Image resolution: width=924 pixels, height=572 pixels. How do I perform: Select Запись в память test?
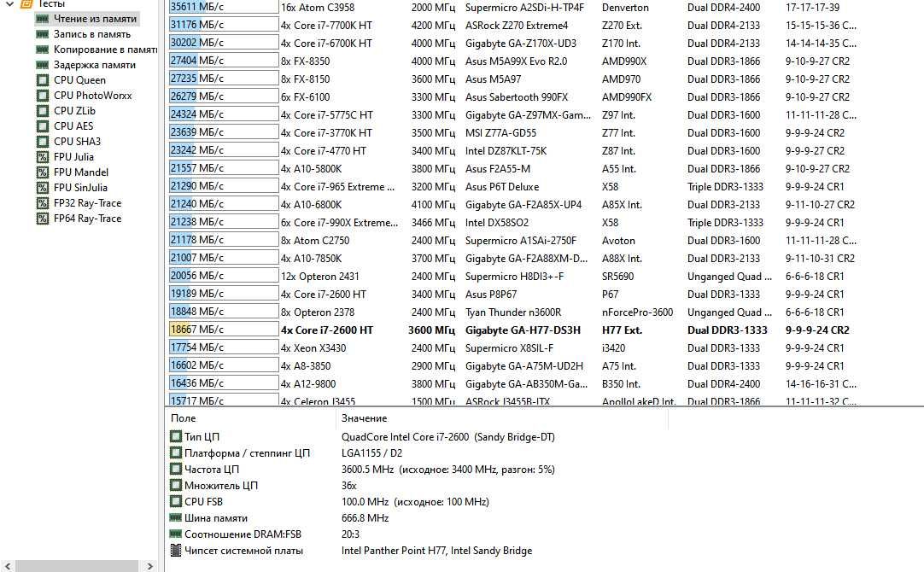tap(92, 34)
